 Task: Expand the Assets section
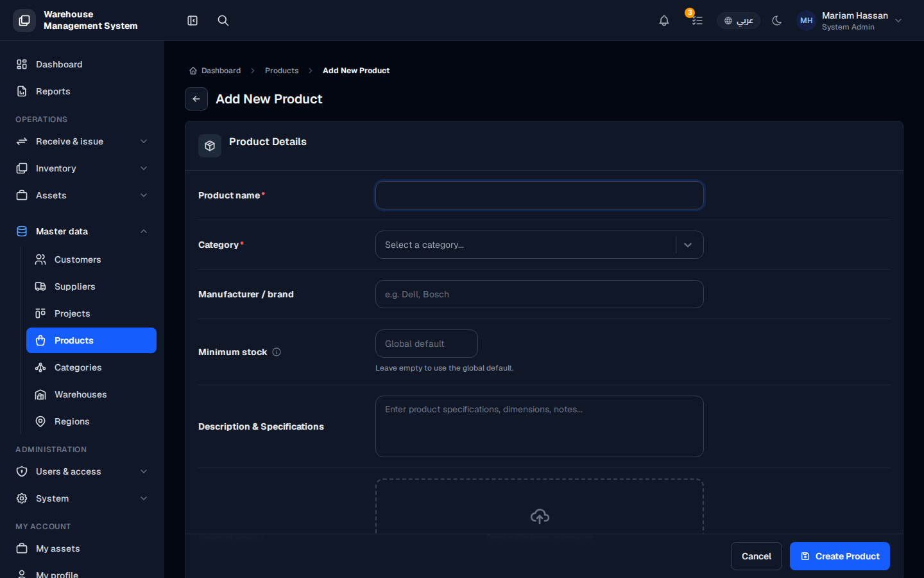(x=82, y=195)
